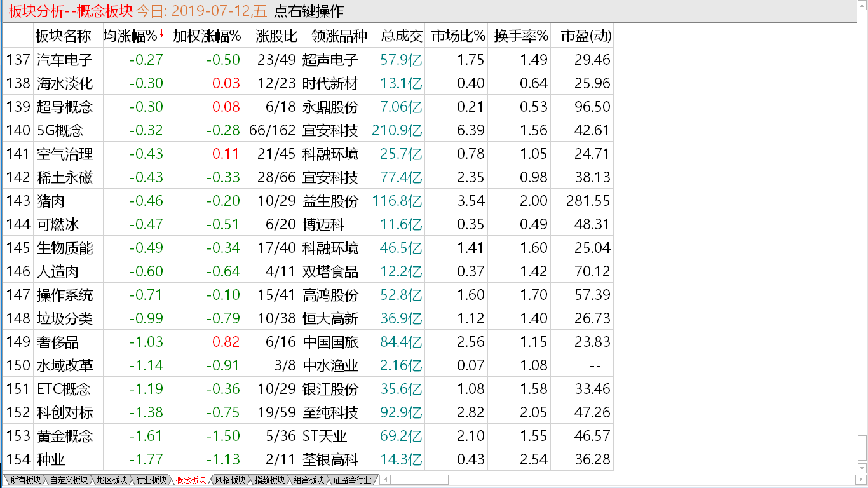Select the 奢侈品 sector row
868x488 pixels.
[309, 342]
